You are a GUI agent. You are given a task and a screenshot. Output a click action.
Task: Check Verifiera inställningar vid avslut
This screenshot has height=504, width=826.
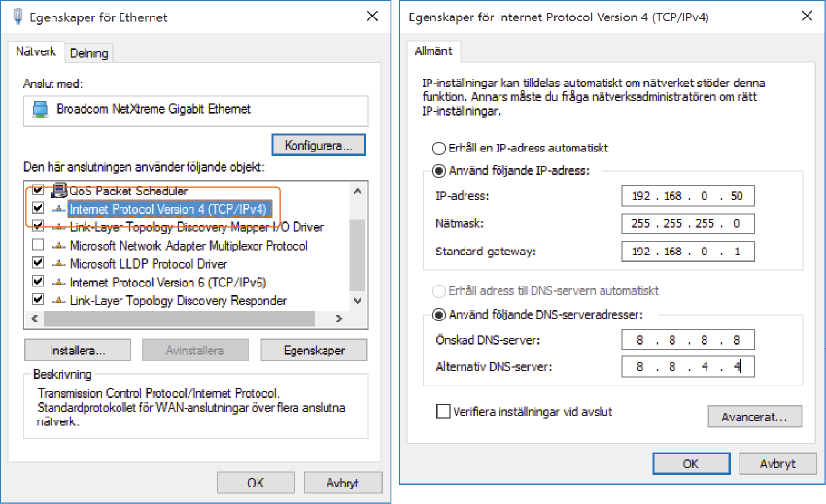pos(444,412)
